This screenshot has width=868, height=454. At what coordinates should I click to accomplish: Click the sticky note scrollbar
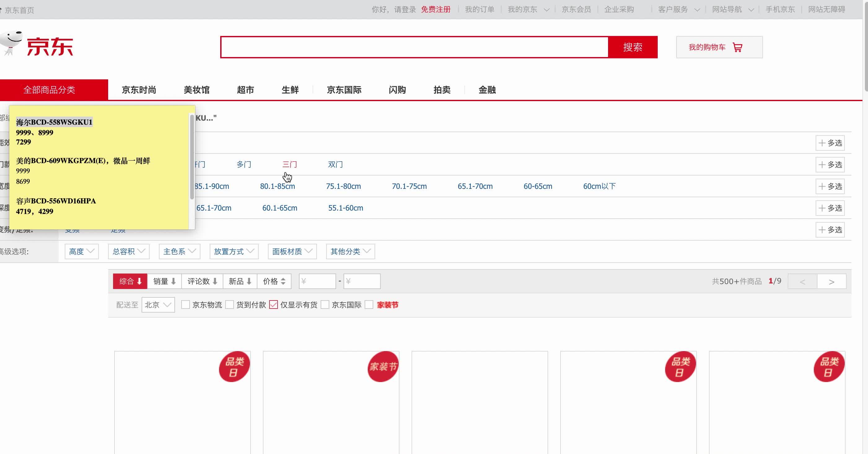coord(192,157)
